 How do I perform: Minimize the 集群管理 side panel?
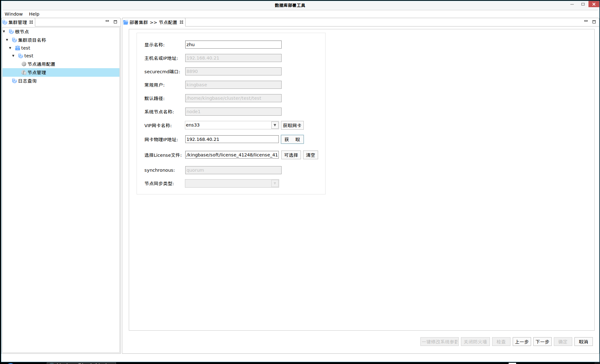(x=107, y=22)
